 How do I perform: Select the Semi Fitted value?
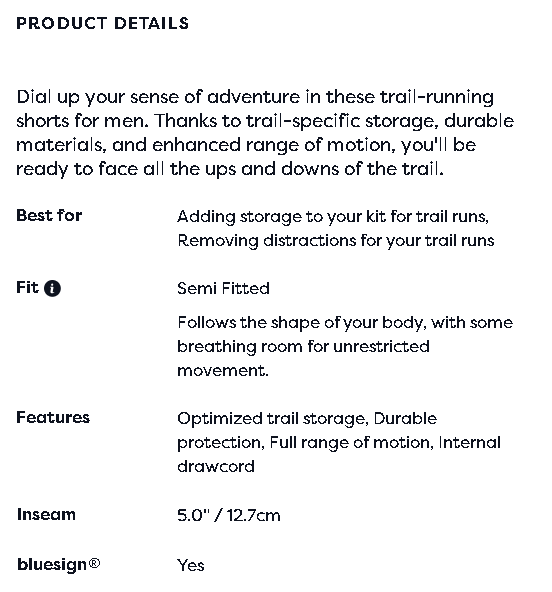click(x=223, y=288)
